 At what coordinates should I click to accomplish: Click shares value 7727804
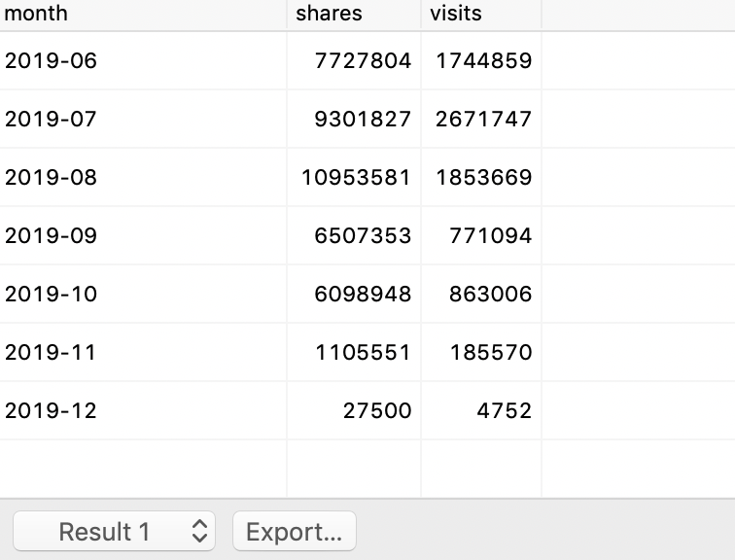pyautogui.click(x=363, y=60)
